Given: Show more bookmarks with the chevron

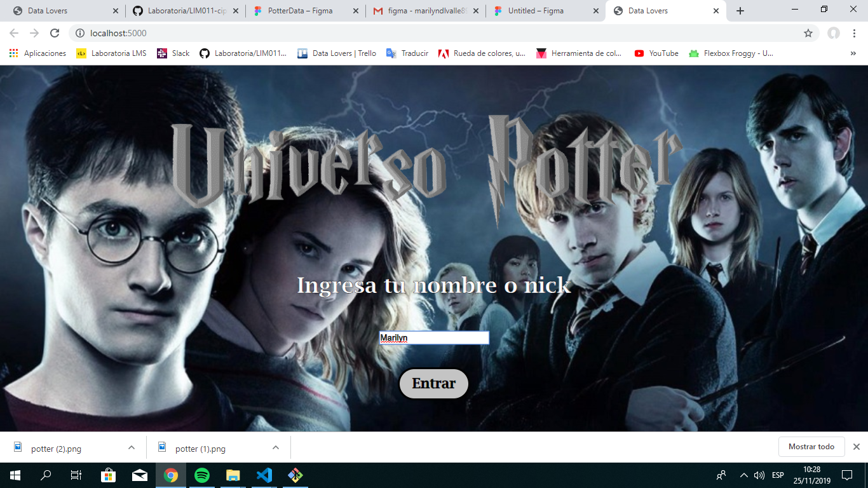Looking at the screenshot, I should [853, 53].
